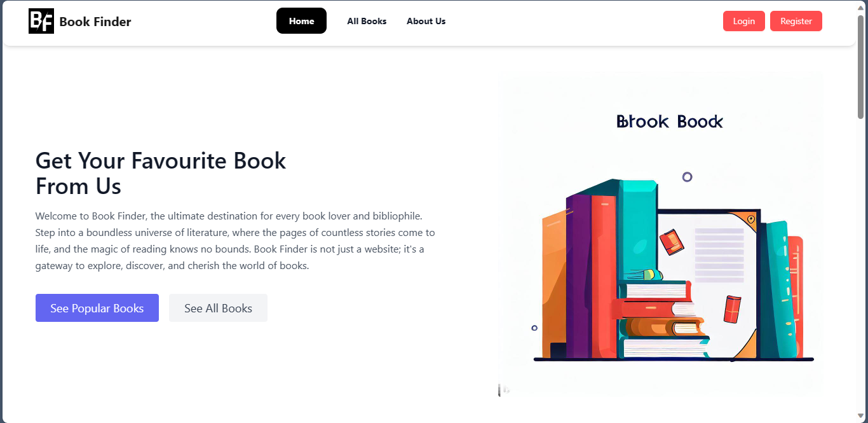Click the scrollbar up arrow
This screenshot has width=868, height=423.
(x=861, y=6)
